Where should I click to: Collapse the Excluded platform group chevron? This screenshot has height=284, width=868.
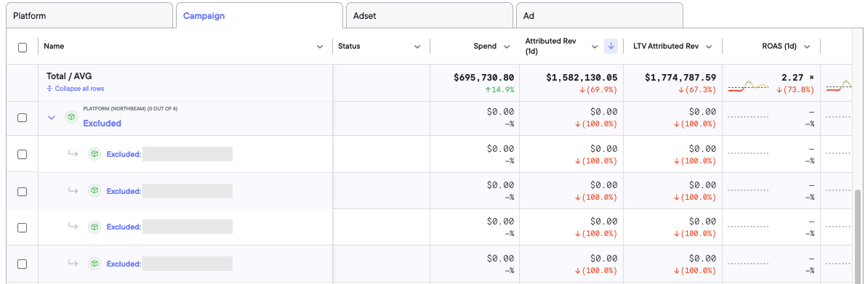pos(52,118)
